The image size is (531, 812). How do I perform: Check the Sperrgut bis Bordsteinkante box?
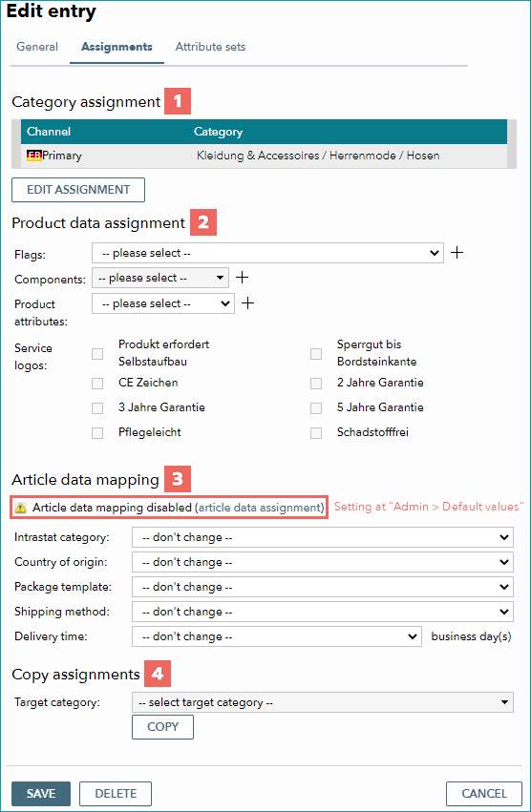[x=316, y=354]
